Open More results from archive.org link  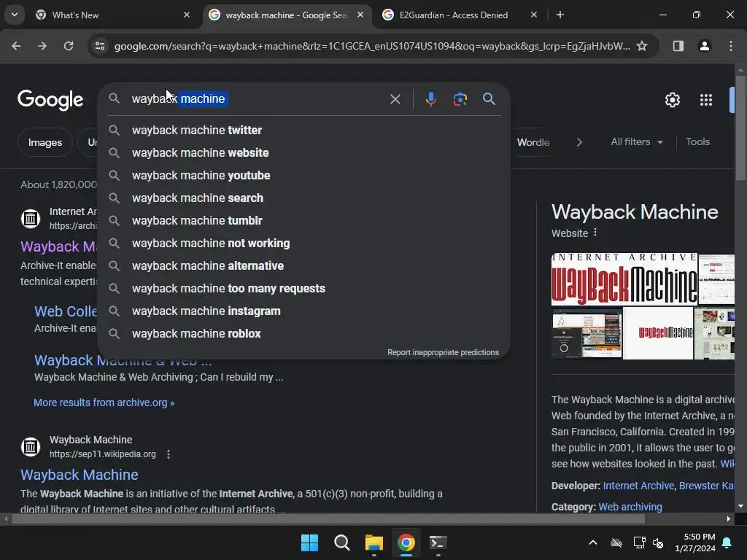[x=104, y=402]
